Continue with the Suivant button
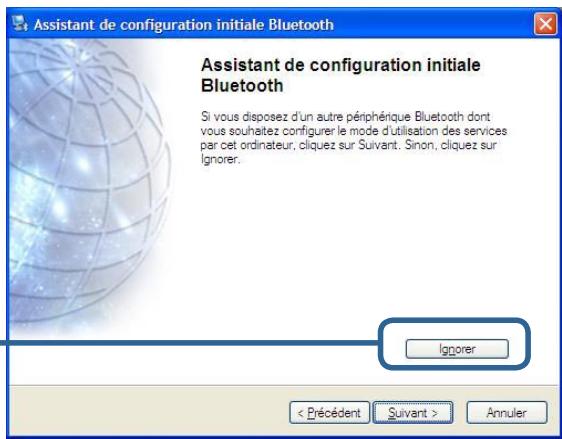This screenshot has height=439, width=562. [x=413, y=412]
